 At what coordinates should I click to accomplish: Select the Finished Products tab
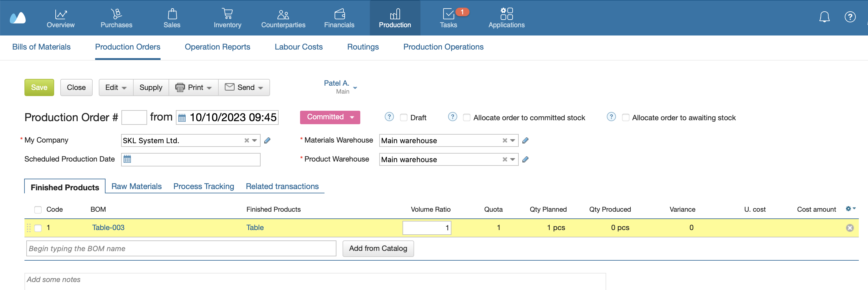click(65, 187)
